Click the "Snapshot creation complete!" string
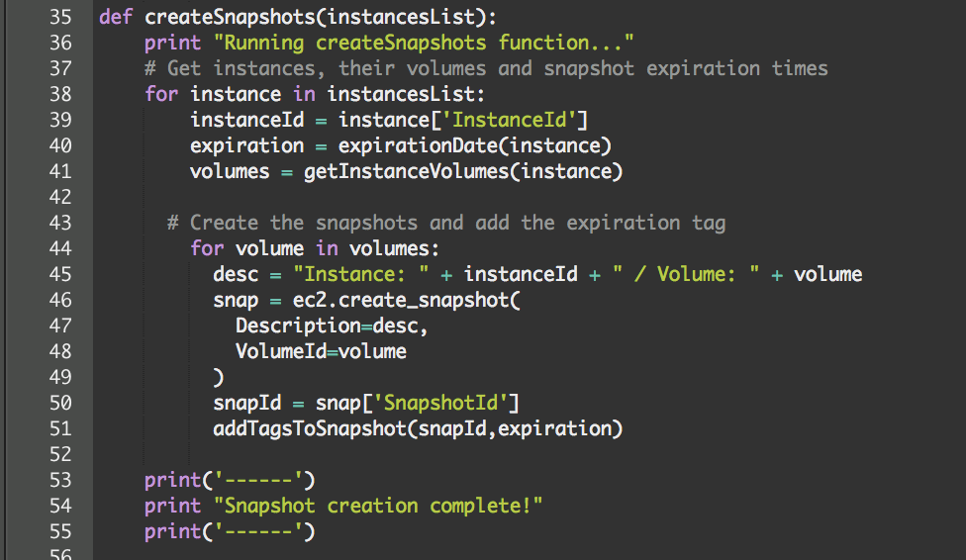 [x=376, y=506]
